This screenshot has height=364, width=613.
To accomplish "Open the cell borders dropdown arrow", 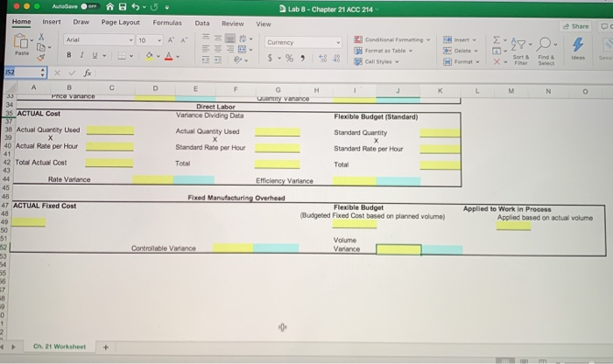I will (131, 56).
